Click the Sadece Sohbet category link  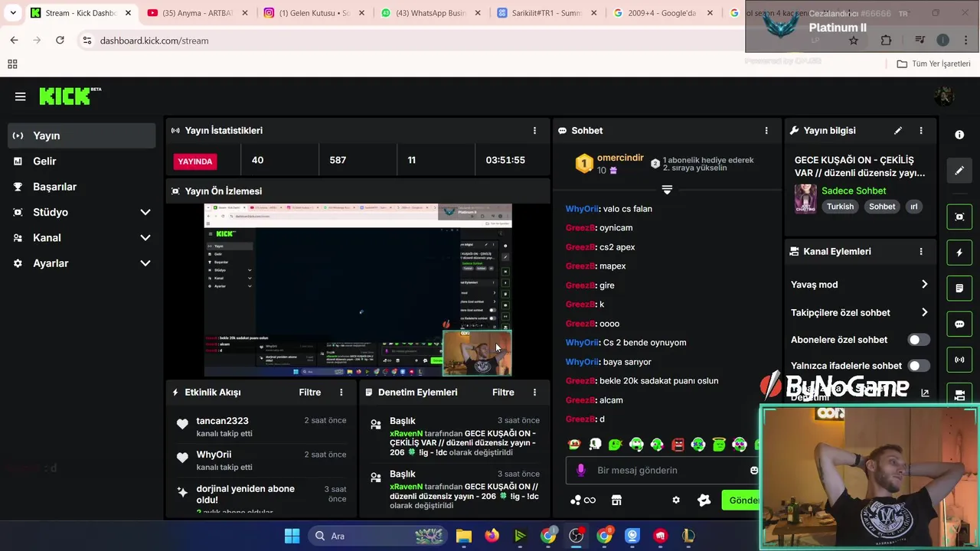click(854, 191)
